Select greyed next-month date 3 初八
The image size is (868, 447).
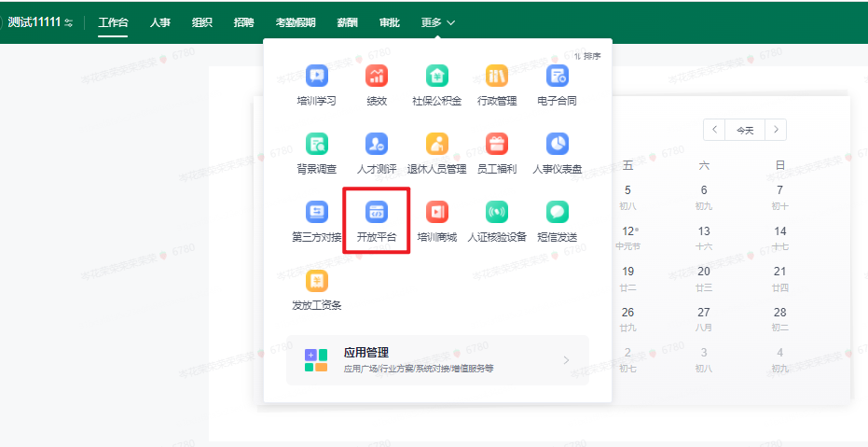click(704, 360)
